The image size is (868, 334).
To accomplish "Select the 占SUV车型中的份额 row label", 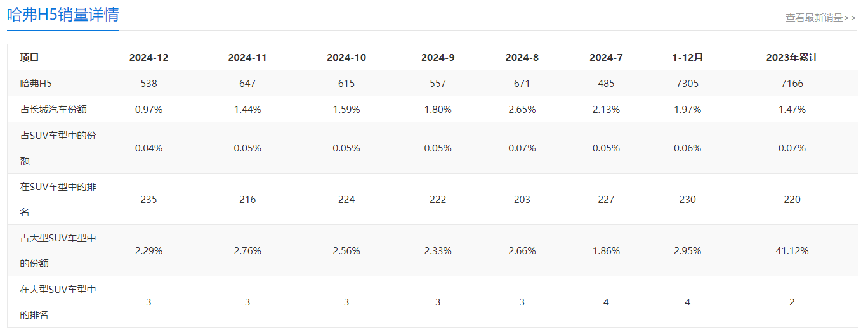I will pos(58,148).
